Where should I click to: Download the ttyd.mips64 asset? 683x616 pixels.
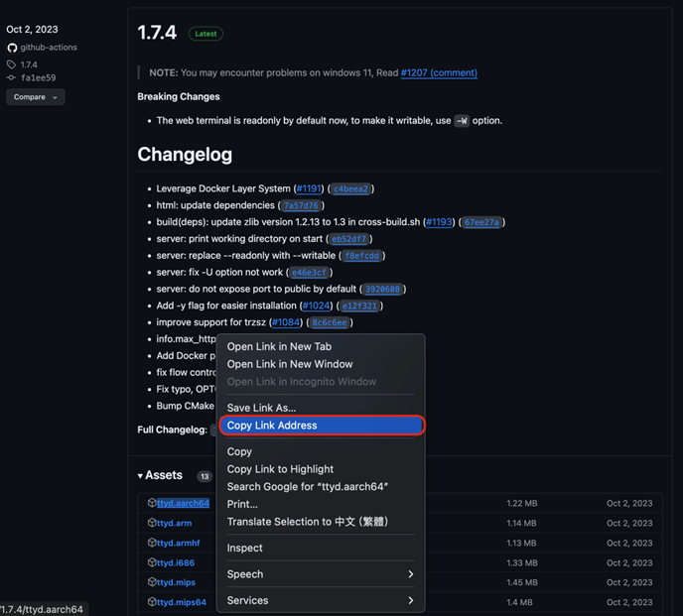(x=182, y=602)
